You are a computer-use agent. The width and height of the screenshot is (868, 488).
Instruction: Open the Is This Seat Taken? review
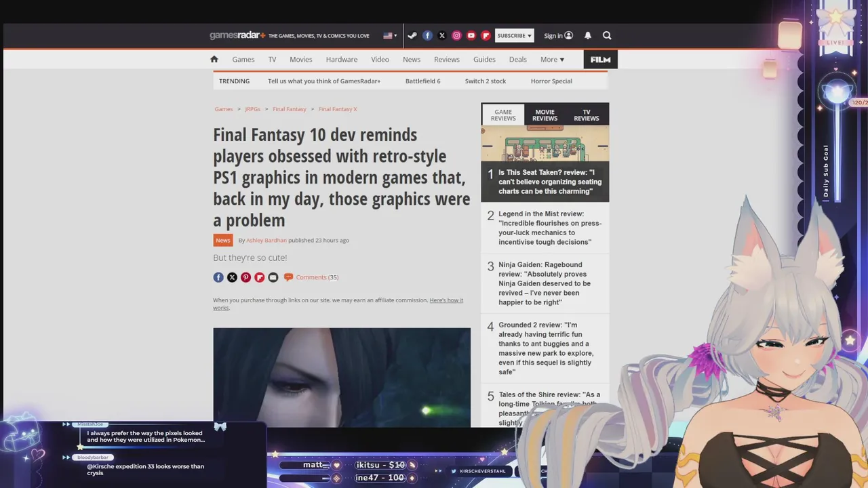pos(550,182)
